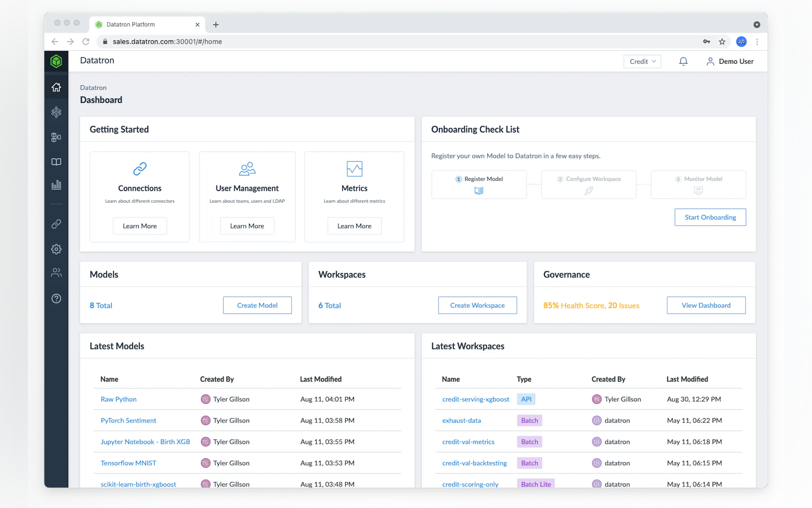Click the help question mark icon
The height and width of the screenshot is (508, 812).
pos(56,298)
